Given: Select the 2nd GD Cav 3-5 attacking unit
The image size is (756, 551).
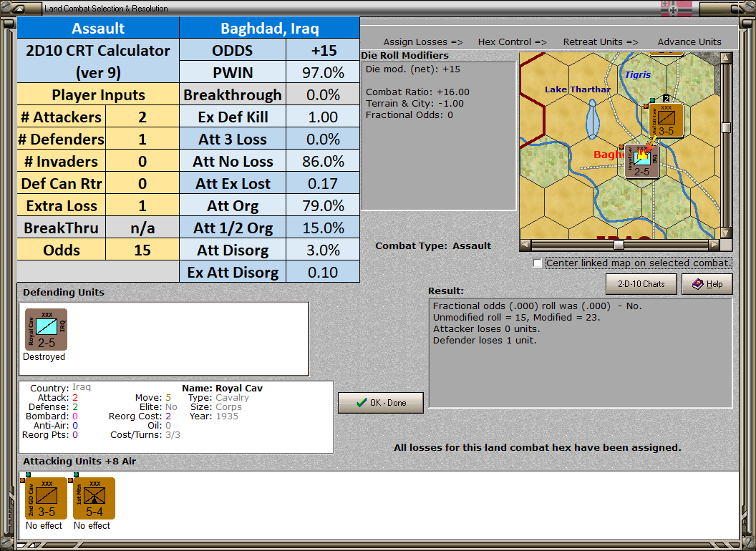Looking at the screenshot, I should [x=47, y=498].
